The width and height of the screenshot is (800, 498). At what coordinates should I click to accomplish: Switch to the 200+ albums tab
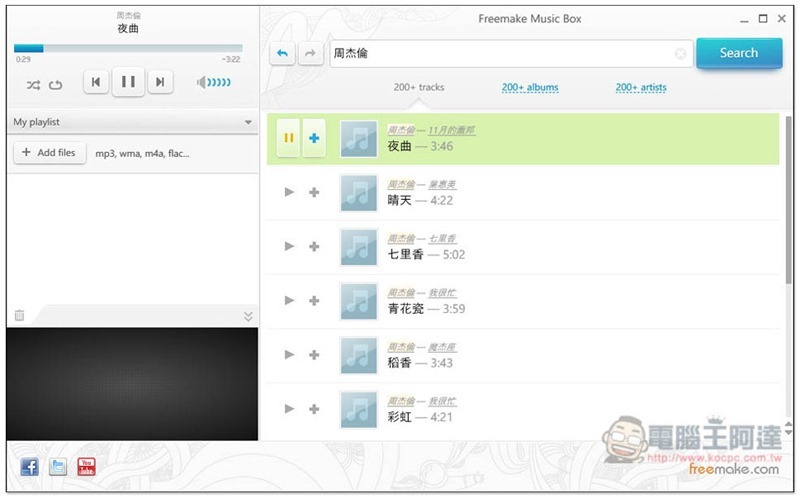click(530, 88)
